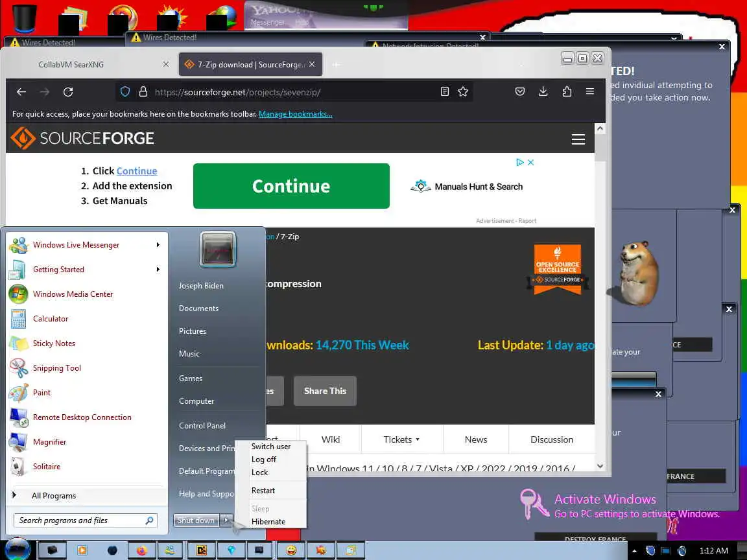
Task: Open the shutdown options arrow
Action: tap(227, 520)
